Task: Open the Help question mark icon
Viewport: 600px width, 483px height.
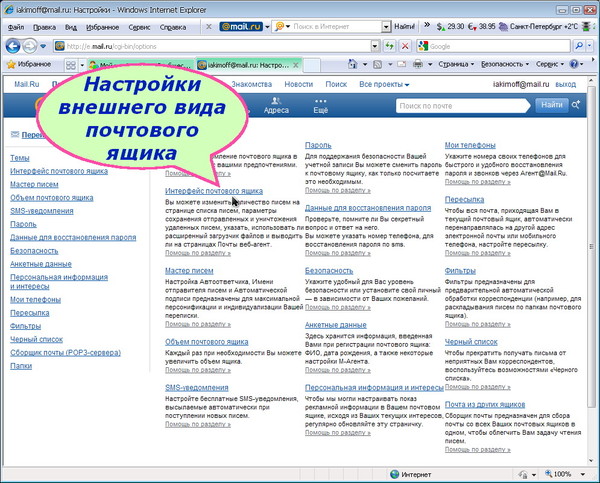Action: (x=574, y=64)
